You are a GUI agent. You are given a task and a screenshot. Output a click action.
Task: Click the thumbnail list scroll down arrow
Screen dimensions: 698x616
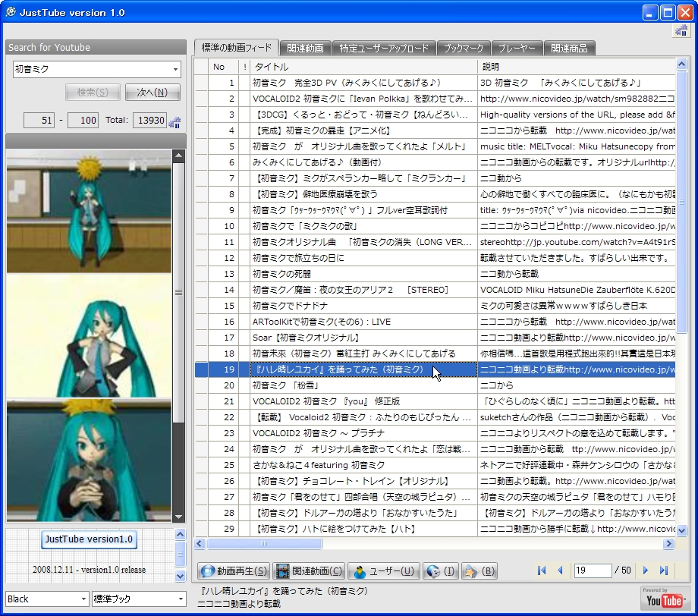178,517
